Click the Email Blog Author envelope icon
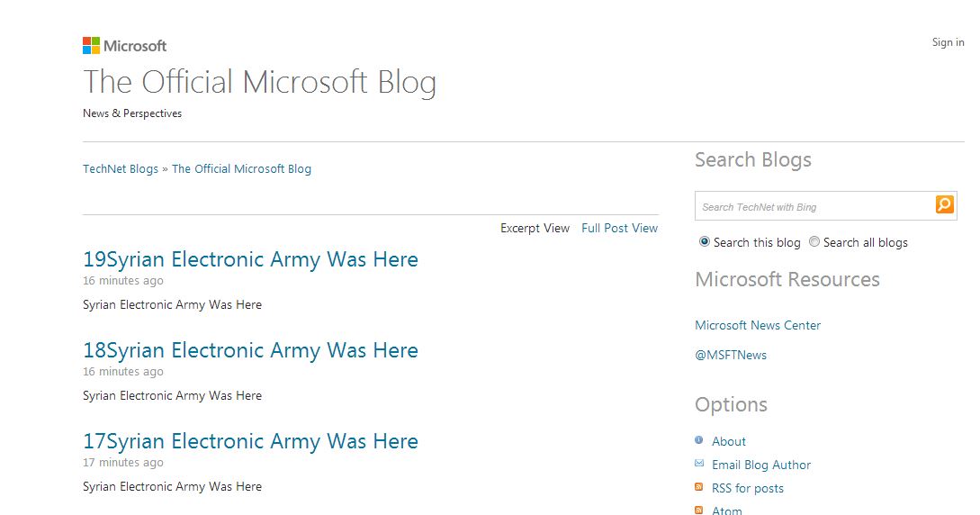 point(698,464)
